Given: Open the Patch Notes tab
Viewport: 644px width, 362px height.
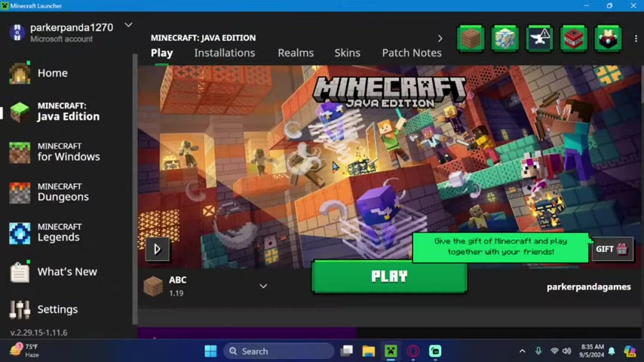Looking at the screenshot, I should click(x=411, y=53).
